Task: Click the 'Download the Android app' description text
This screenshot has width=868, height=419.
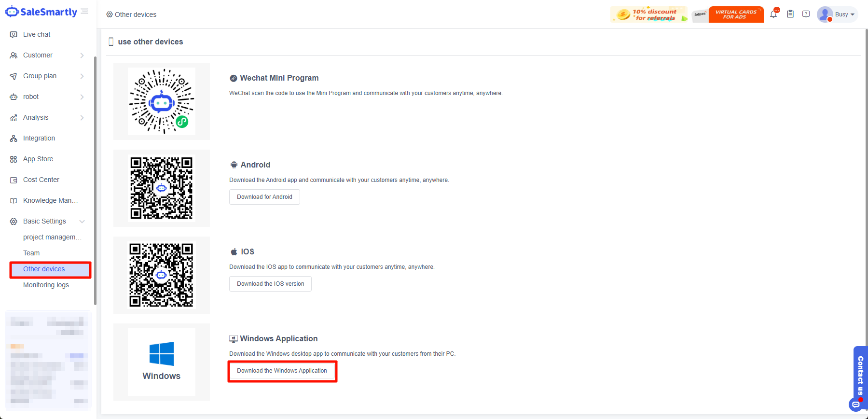Action: pyautogui.click(x=339, y=180)
